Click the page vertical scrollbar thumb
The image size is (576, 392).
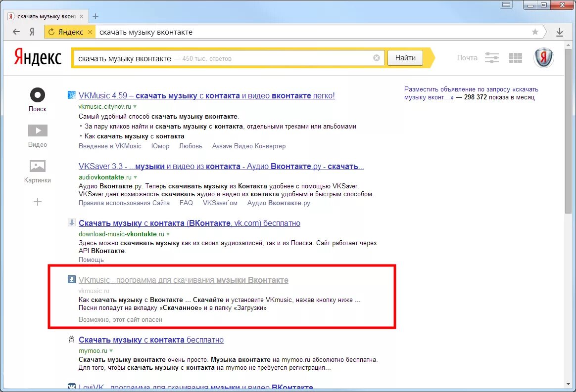568,131
